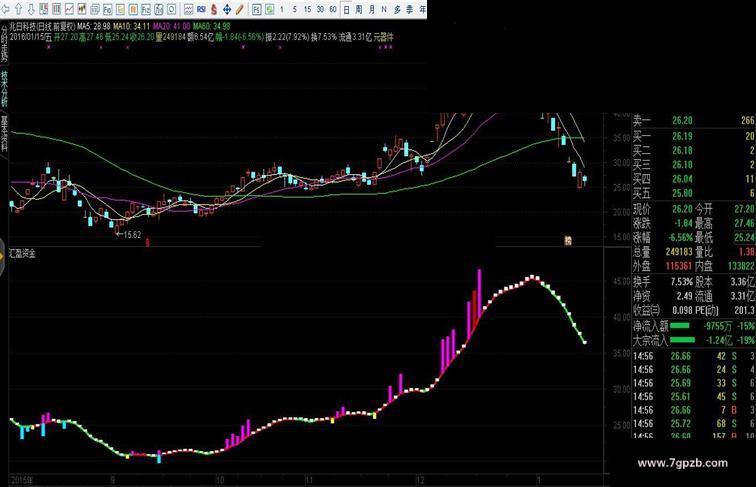
Task: Click the 内盘 value 133822
Action: (741, 266)
